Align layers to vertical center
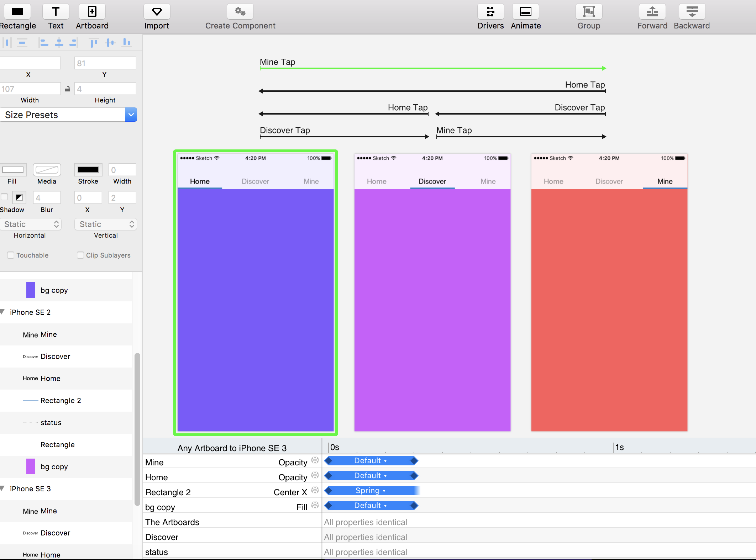 click(x=110, y=43)
